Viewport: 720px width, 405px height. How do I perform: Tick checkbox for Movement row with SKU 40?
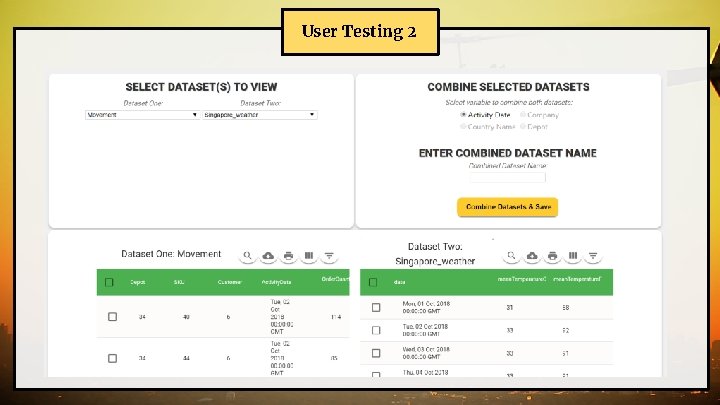[x=112, y=316]
